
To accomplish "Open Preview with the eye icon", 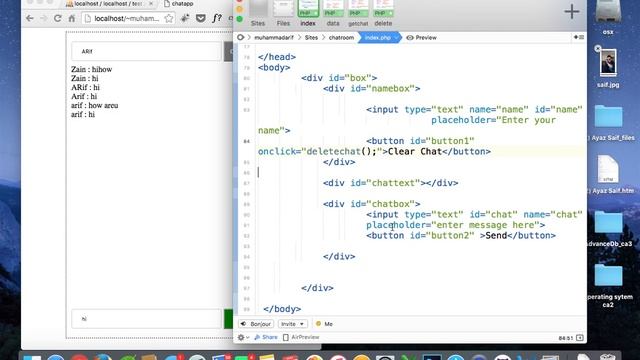I will 422,38.
